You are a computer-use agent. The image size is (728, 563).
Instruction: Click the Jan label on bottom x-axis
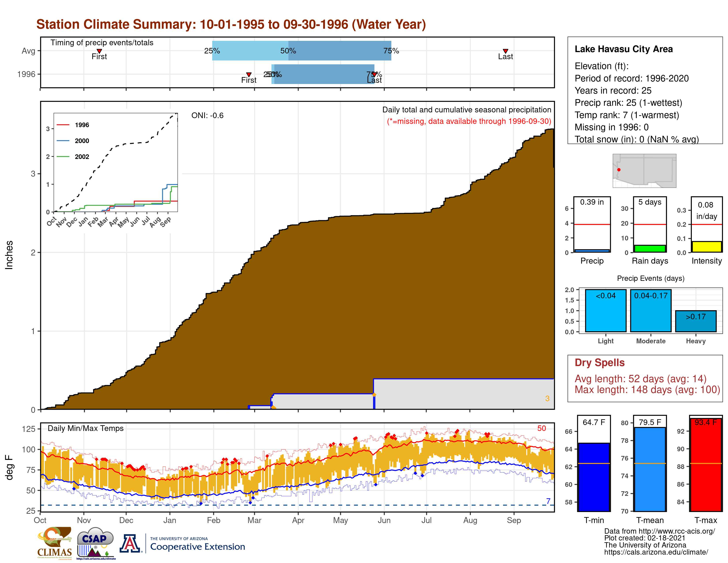click(170, 520)
